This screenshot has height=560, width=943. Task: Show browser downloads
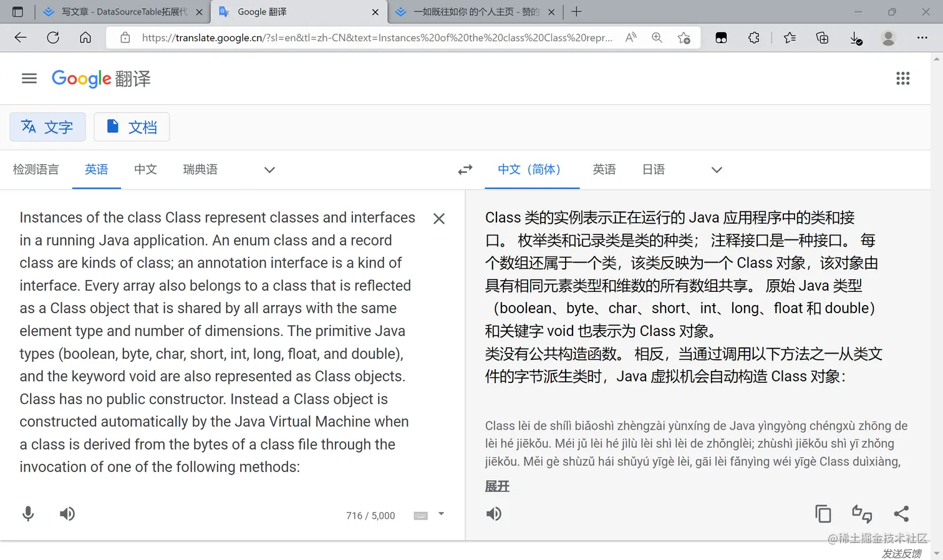click(x=856, y=39)
